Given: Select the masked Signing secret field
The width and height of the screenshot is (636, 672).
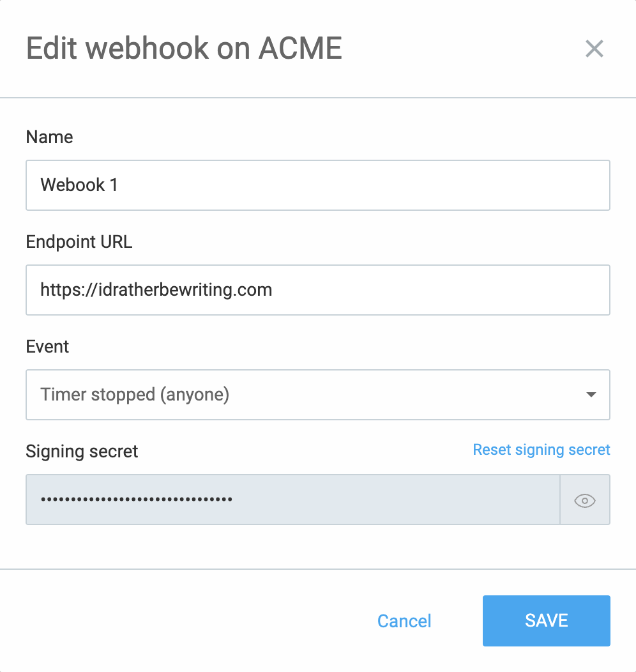Looking at the screenshot, I should tap(293, 500).
